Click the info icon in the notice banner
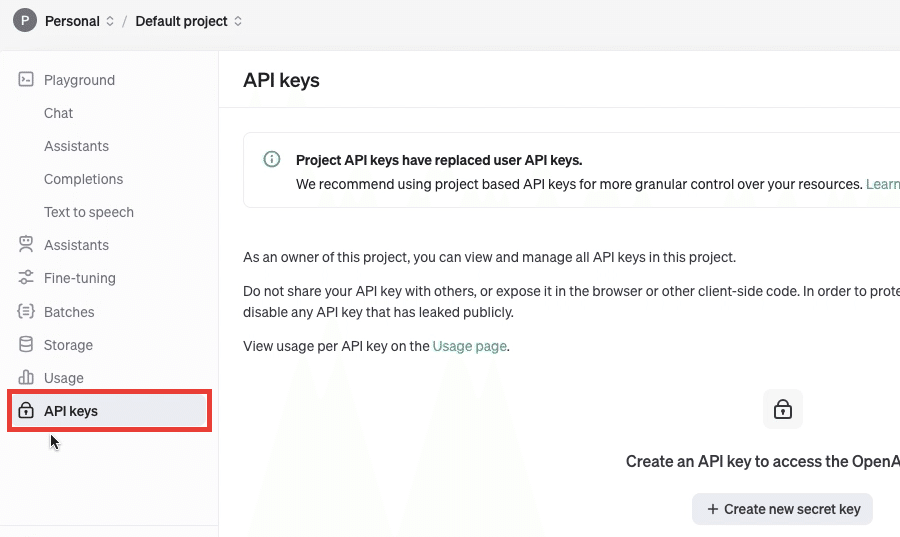The image size is (900, 537). pos(271,159)
